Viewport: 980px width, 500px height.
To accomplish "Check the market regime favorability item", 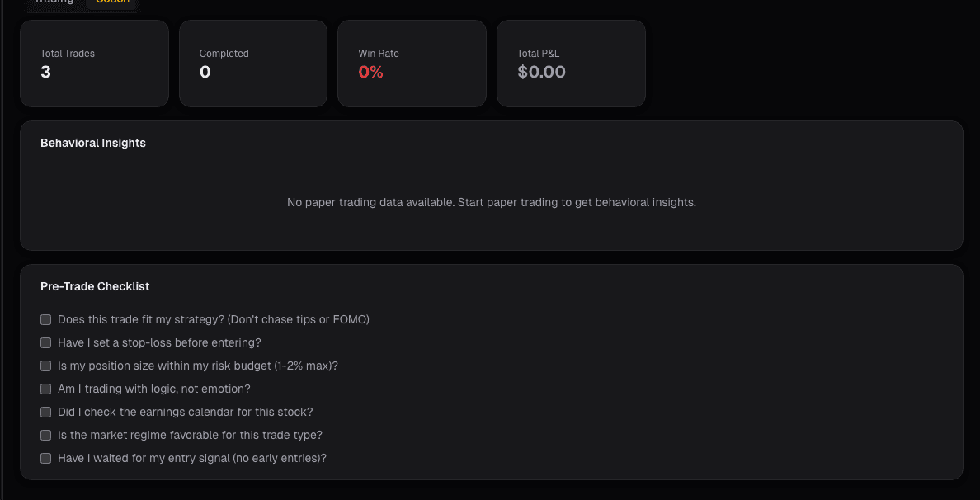I will click(45, 435).
